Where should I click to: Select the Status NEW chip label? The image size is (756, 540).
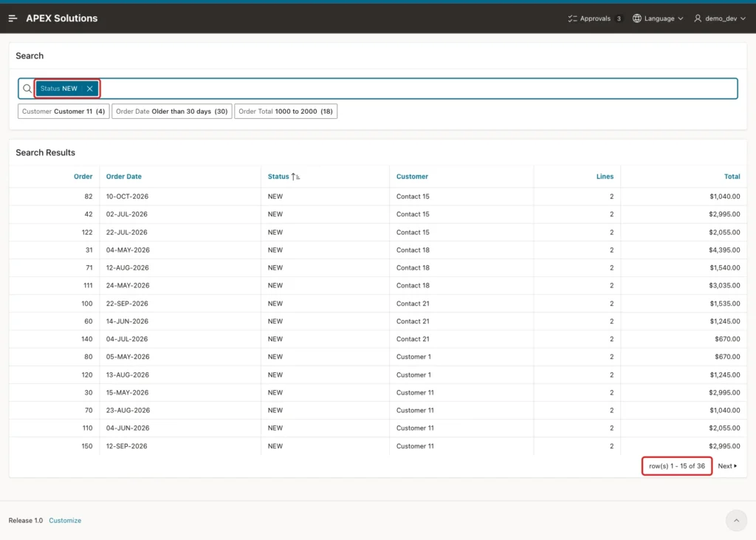[59, 89]
